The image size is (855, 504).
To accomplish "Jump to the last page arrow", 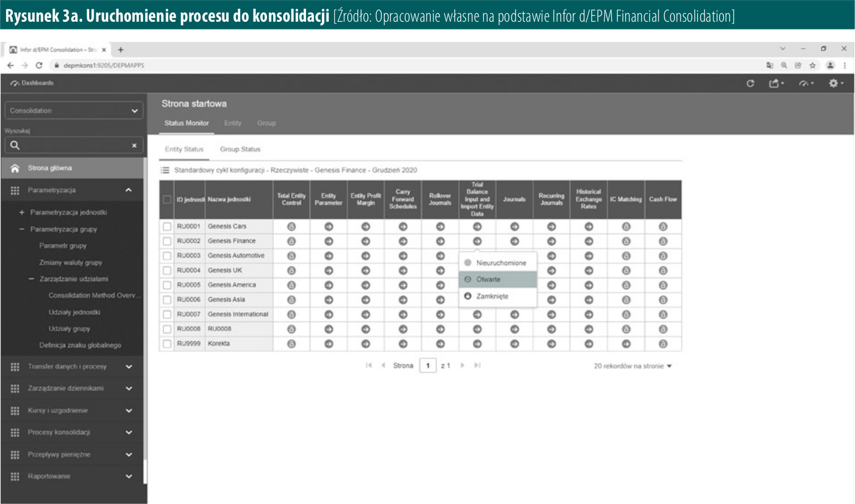I will tap(477, 365).
